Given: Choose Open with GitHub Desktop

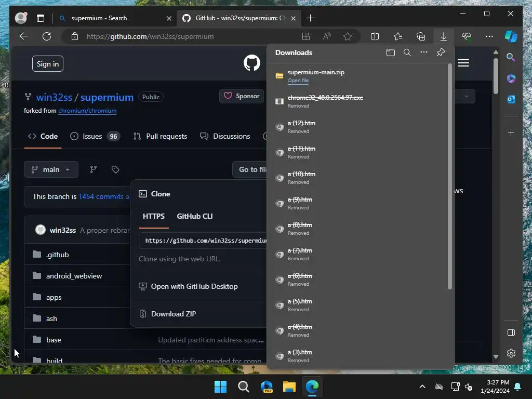Looking at the screenshot, I should [x=194, y=286].
